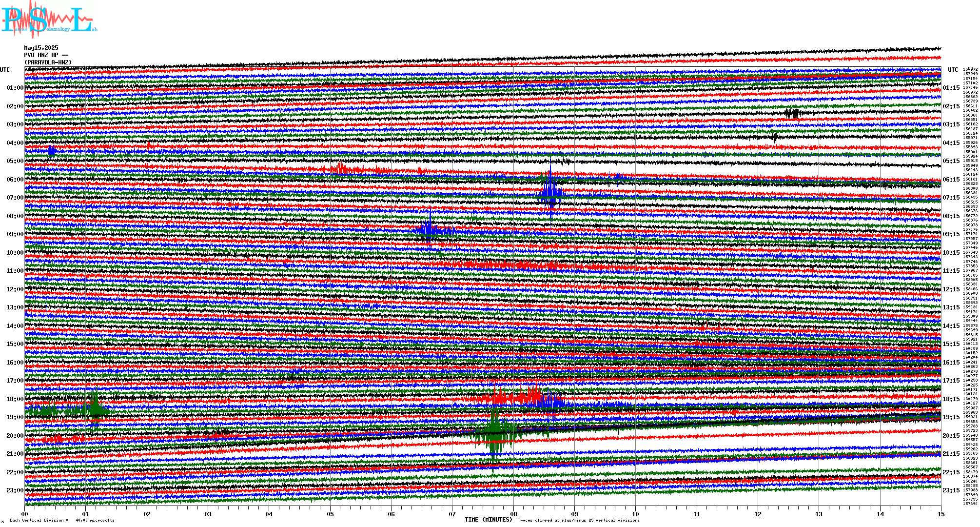Click minute tick label '05' on bottom axis

click(330, 514)
